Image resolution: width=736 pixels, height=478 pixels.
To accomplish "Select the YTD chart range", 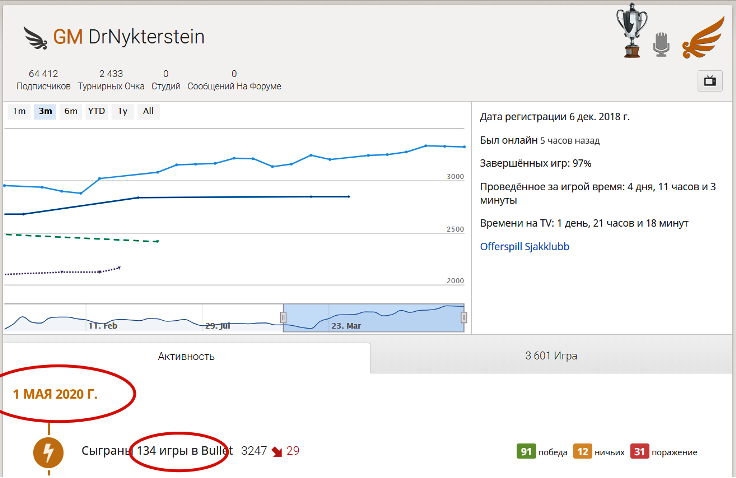I will click(x=97, y=112).
